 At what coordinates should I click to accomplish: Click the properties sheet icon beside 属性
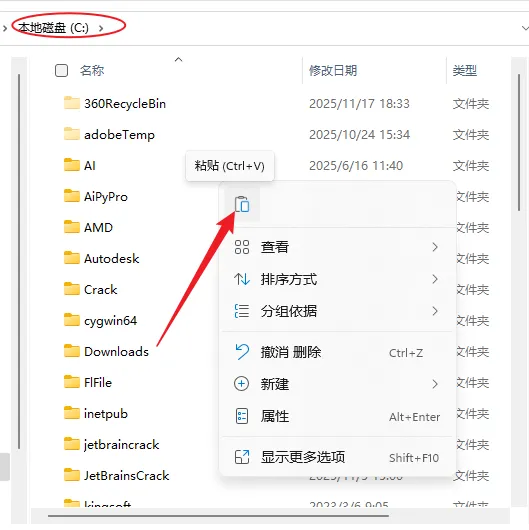point(242,416)
